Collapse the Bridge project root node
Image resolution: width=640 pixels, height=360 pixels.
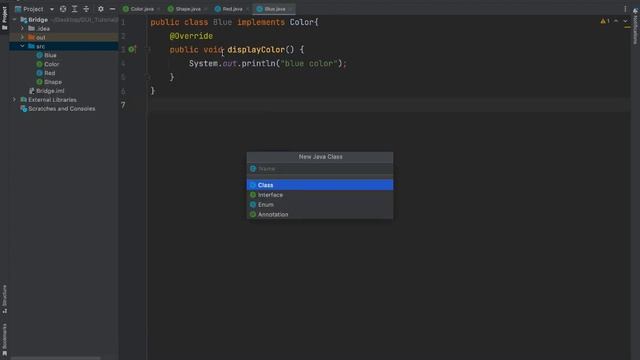tap(14, 20)
